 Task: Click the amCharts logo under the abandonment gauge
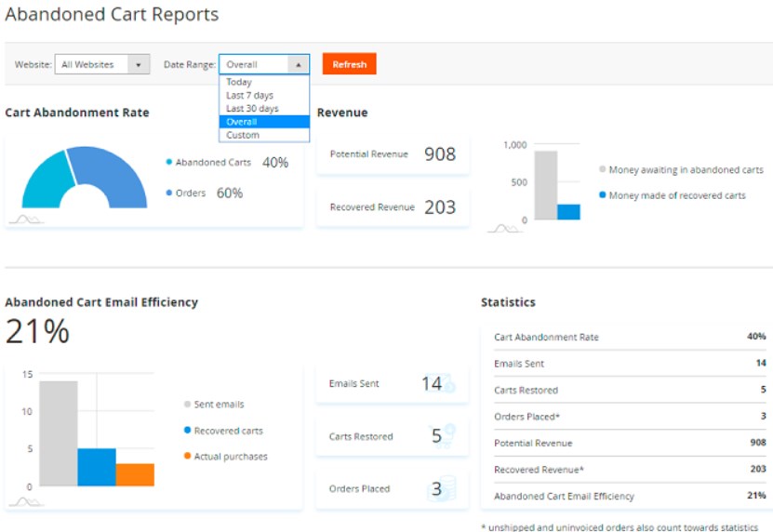pos(26,219)
